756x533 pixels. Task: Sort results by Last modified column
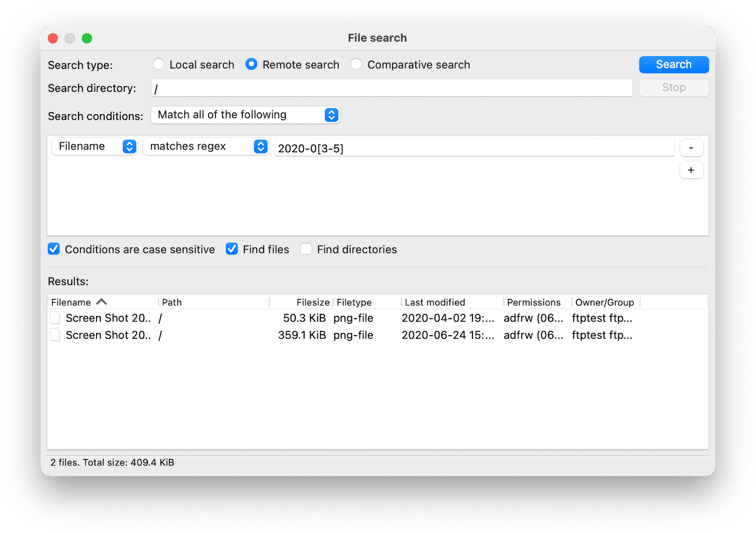452,302
